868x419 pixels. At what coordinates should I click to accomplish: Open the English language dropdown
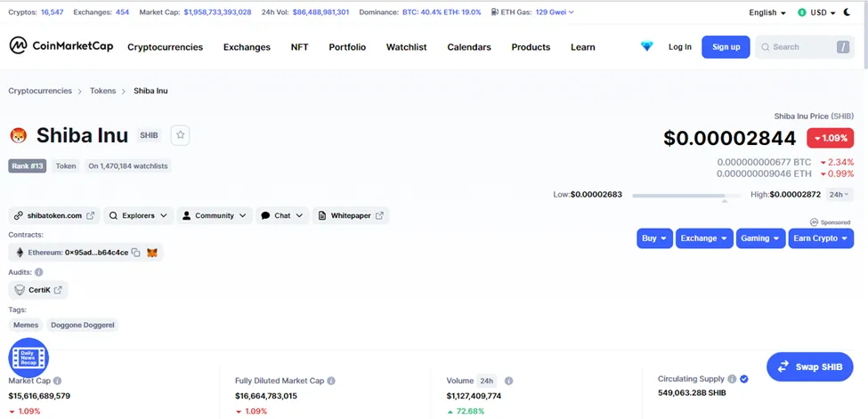[767, 12]
